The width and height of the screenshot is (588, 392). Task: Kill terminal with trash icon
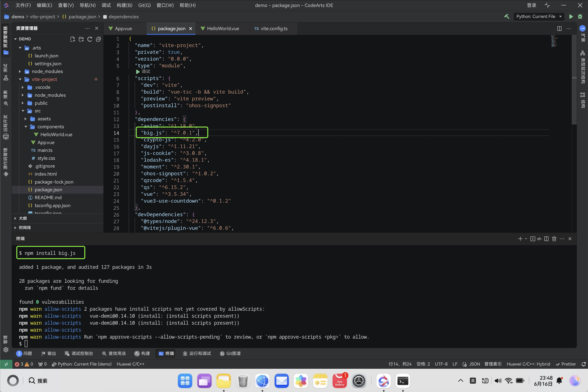[x=554, y=239]
